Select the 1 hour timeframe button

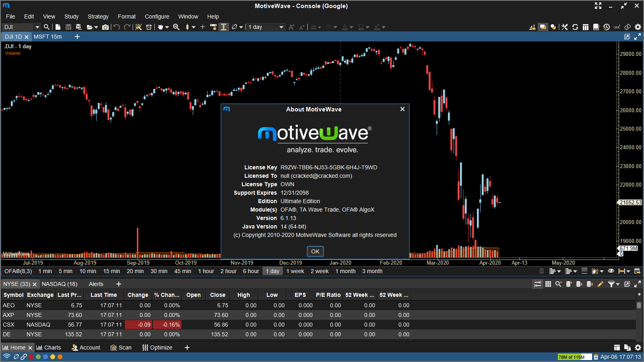tap(206, 271)
